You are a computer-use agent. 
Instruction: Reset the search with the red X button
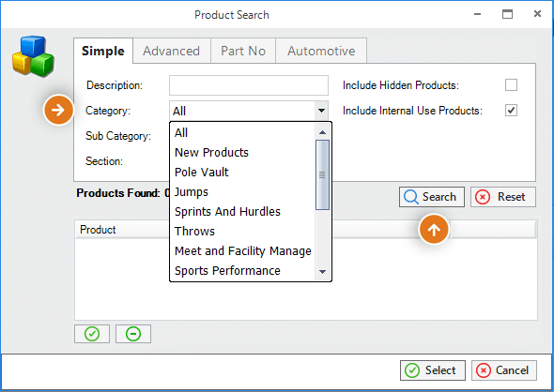[x=503, y=197]
